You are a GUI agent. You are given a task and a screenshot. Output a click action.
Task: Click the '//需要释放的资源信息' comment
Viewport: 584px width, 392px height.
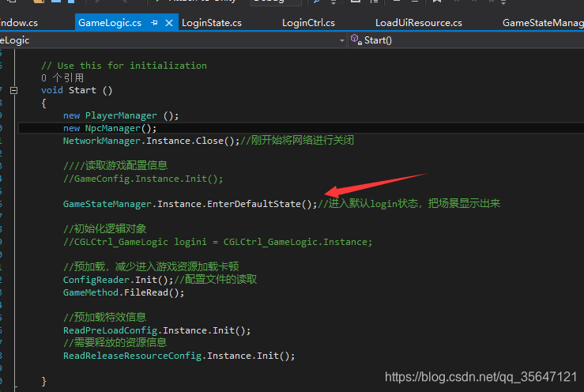coord(115,342)
